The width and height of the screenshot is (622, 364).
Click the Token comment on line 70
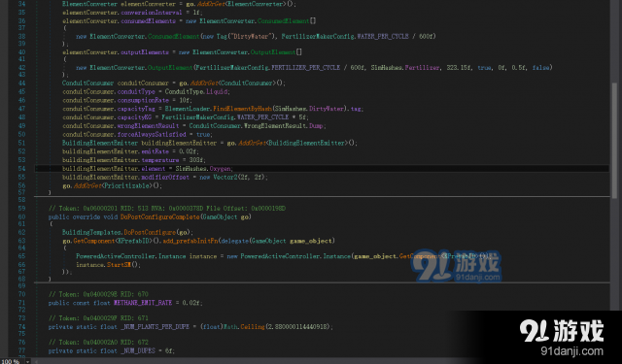98,294
